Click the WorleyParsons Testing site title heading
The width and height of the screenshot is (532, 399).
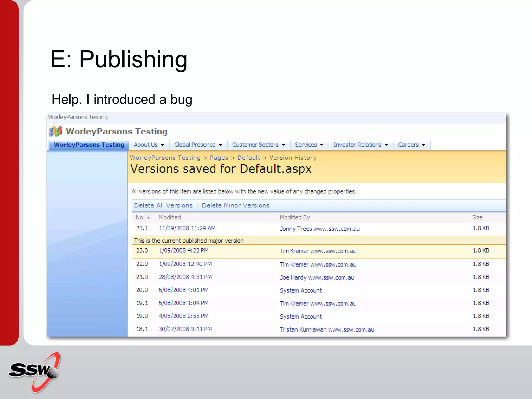point(116,131)
